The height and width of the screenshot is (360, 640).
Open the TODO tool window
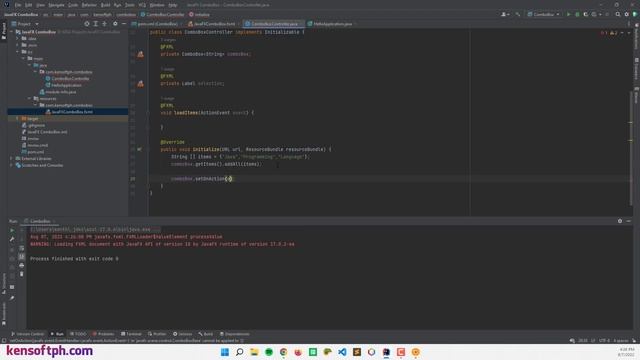[78, 334]
